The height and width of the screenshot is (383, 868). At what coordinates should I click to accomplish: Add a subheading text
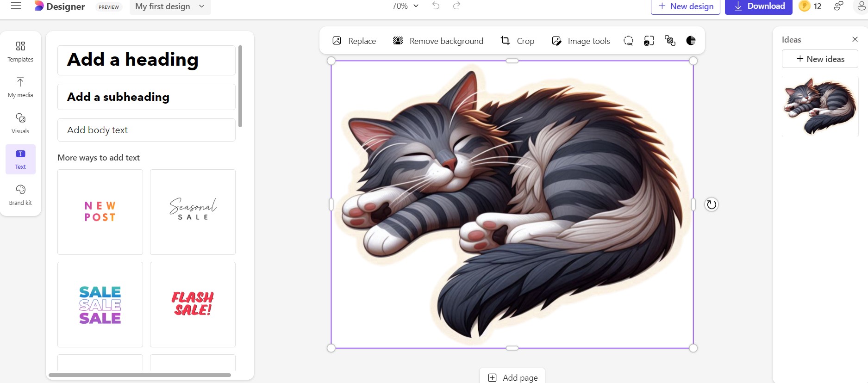(x=146, y=97)
